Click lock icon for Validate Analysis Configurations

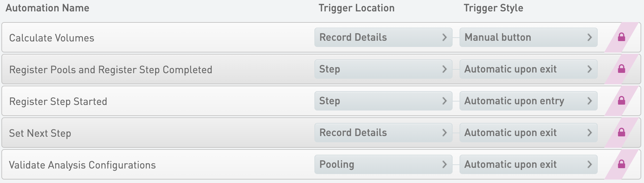click(x=622, y=164)
